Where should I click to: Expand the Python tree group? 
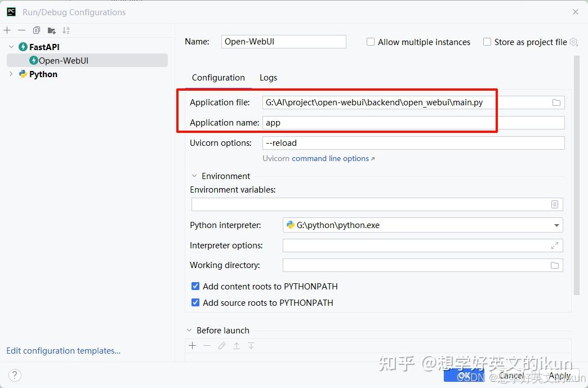tap(11, 74)
